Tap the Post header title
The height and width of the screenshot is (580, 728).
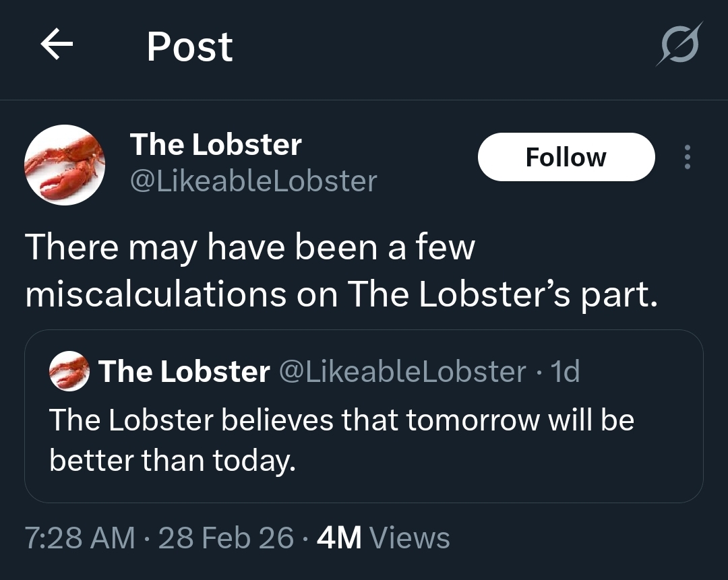tap(189, 46)
